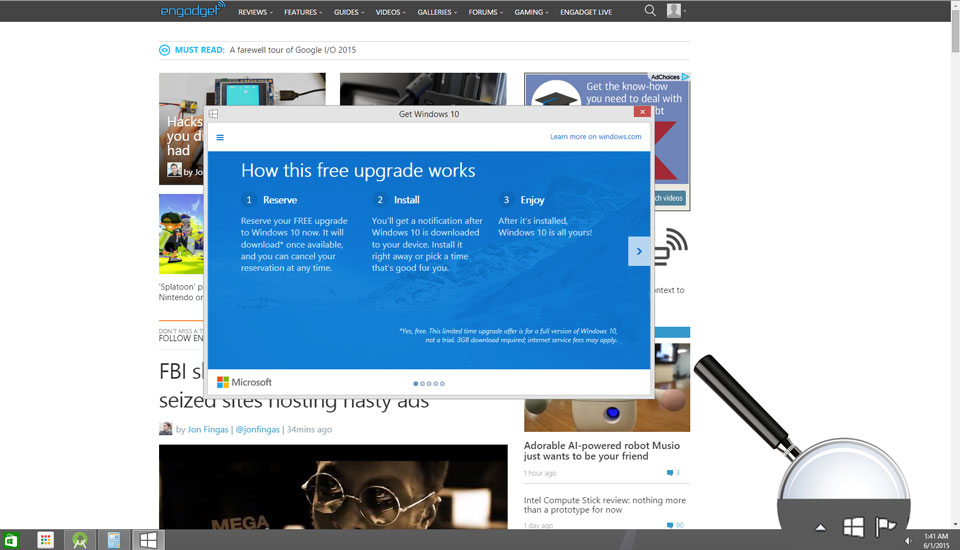This screenshot has width=960, height=550.
Task: Click the comment bubble icon showing 90 comments
Action: coord(670,526)
